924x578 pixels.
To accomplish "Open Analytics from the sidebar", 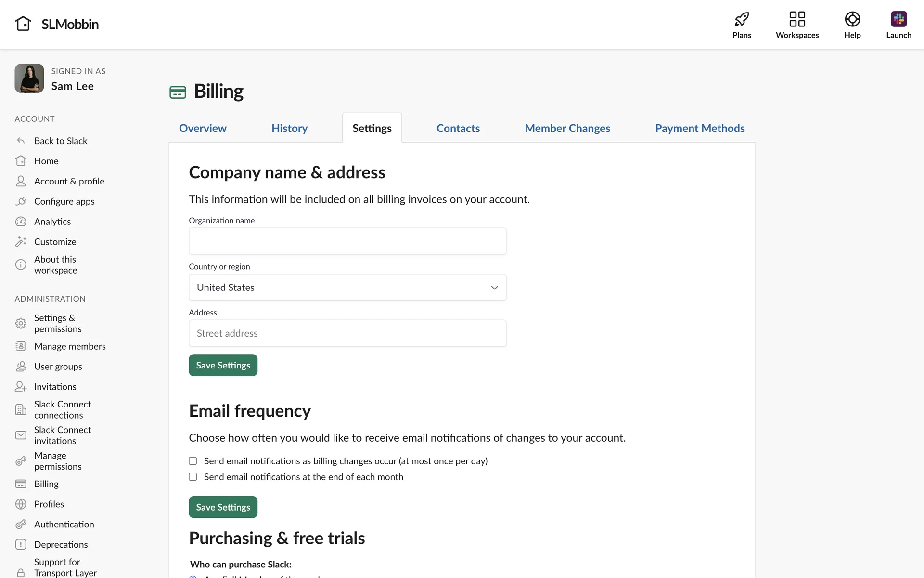I will 52,222.
